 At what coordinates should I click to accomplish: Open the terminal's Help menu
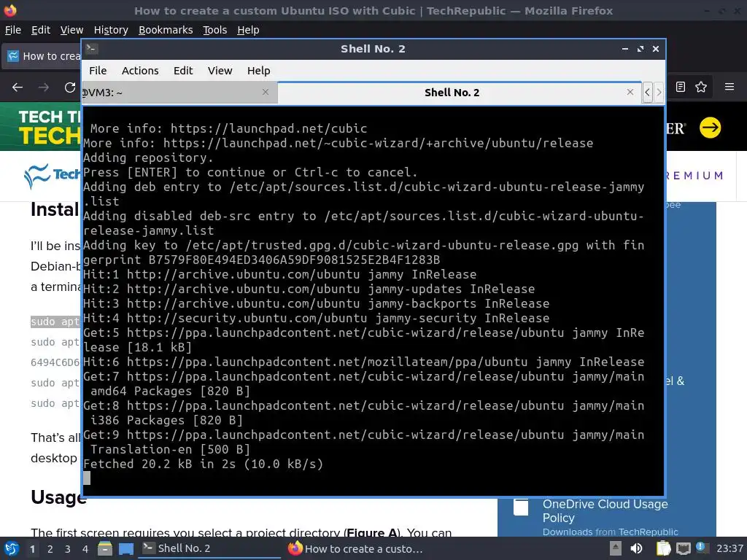(x=258, y=71)
